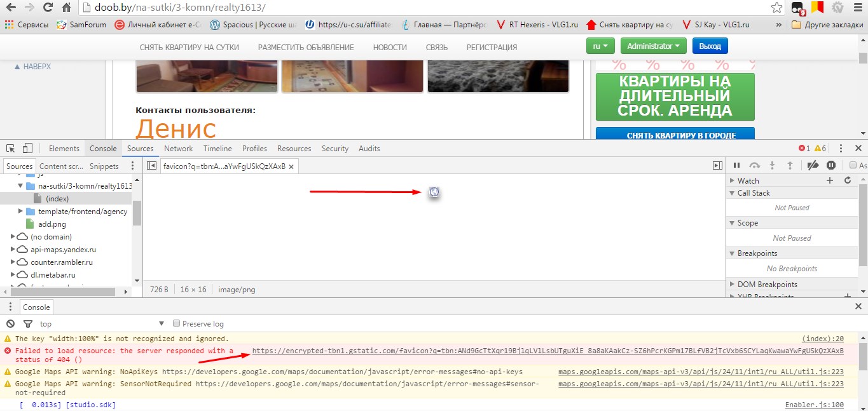The image size is (868, 411).
Task: Click the red error count indicator
Action: (x=804, y=148)
